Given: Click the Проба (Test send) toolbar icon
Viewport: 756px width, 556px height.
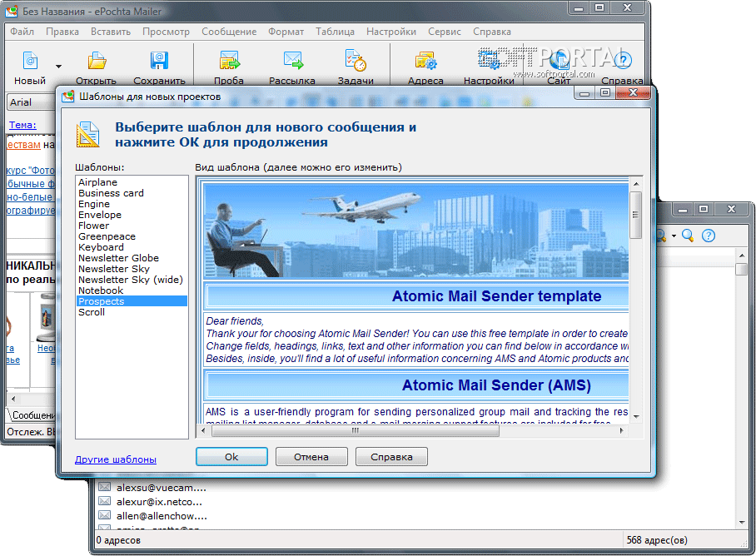Looking at the screenshot, I should pos(229,61).
